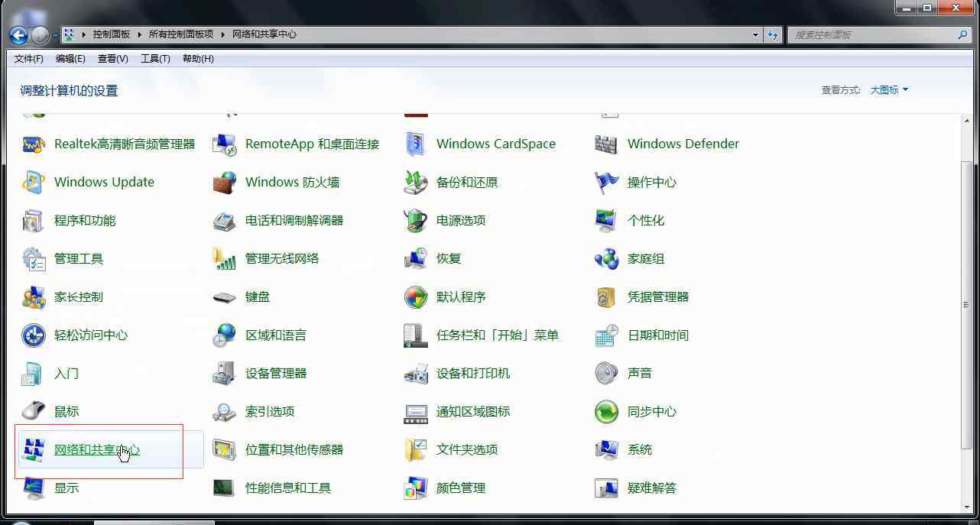Open RemoteApp 和桌面连接 icon
Viewport: 980px width, 525px height.
point(225,144)
